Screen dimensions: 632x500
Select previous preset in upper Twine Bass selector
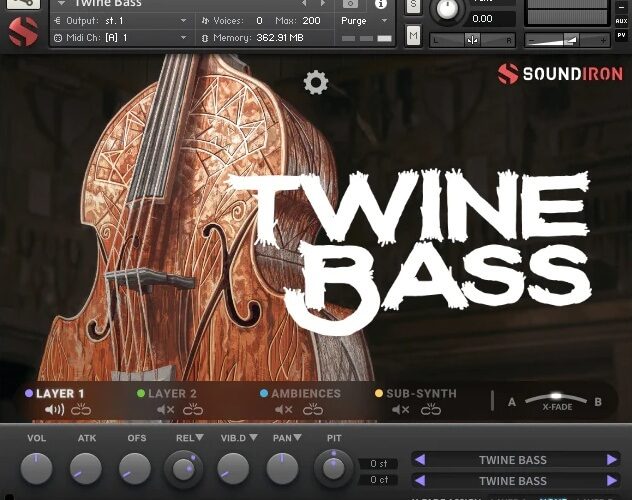click(420, 459)
